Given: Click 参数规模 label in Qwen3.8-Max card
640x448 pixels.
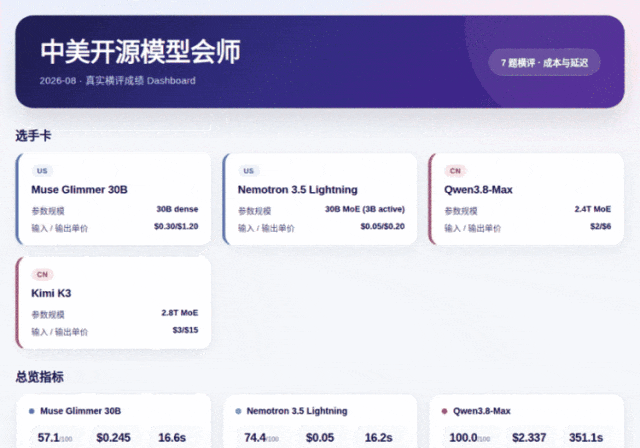Looking at the screenshot, I should pos(461,211).
